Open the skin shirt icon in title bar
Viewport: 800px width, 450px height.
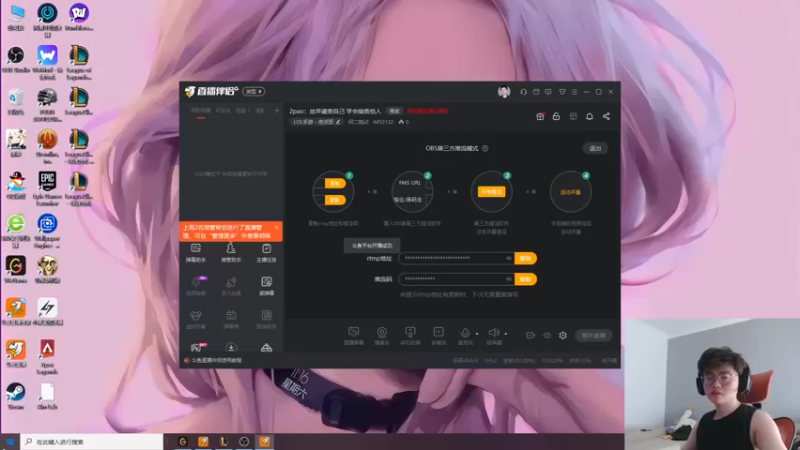[x=562, y=92]
